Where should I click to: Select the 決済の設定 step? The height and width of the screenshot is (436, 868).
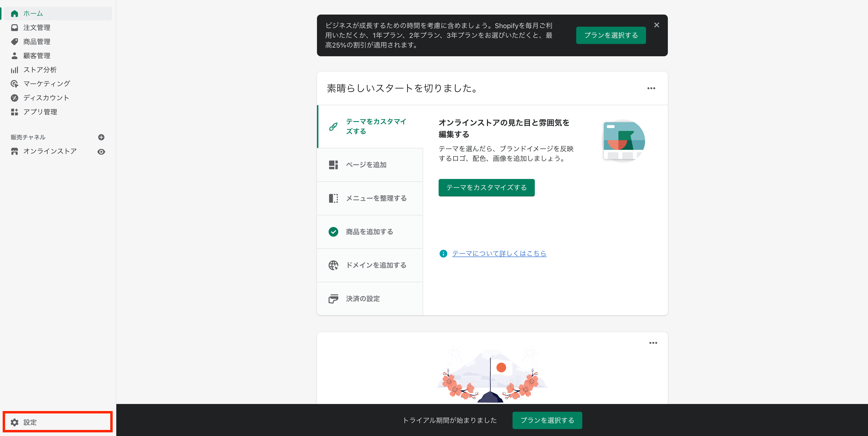(370, 299)
